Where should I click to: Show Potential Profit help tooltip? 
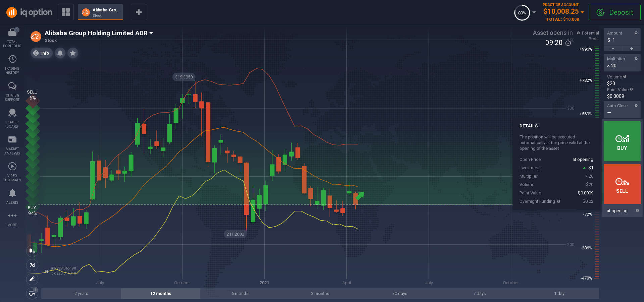(x=578, y=33)
